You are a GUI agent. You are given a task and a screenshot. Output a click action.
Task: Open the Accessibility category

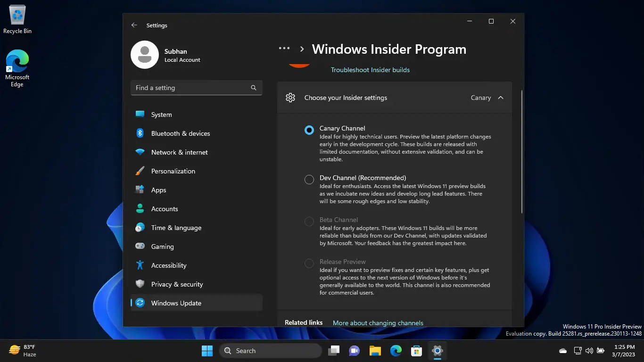click(197, 265)
